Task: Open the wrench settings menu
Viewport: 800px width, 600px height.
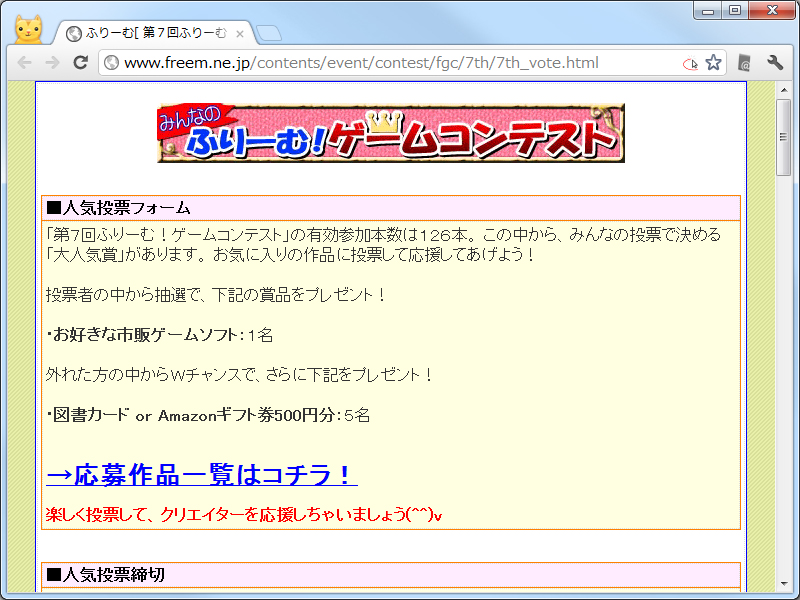Action: [x=774, y=62]
